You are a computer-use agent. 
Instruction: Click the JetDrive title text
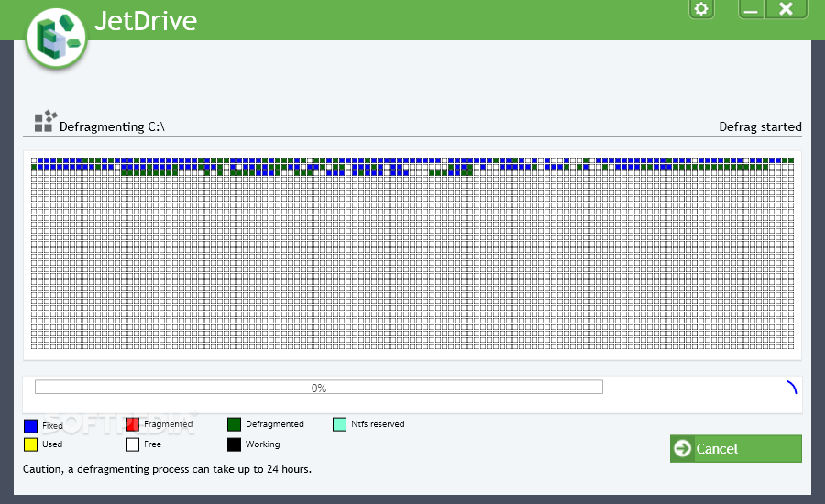[146, 21]
